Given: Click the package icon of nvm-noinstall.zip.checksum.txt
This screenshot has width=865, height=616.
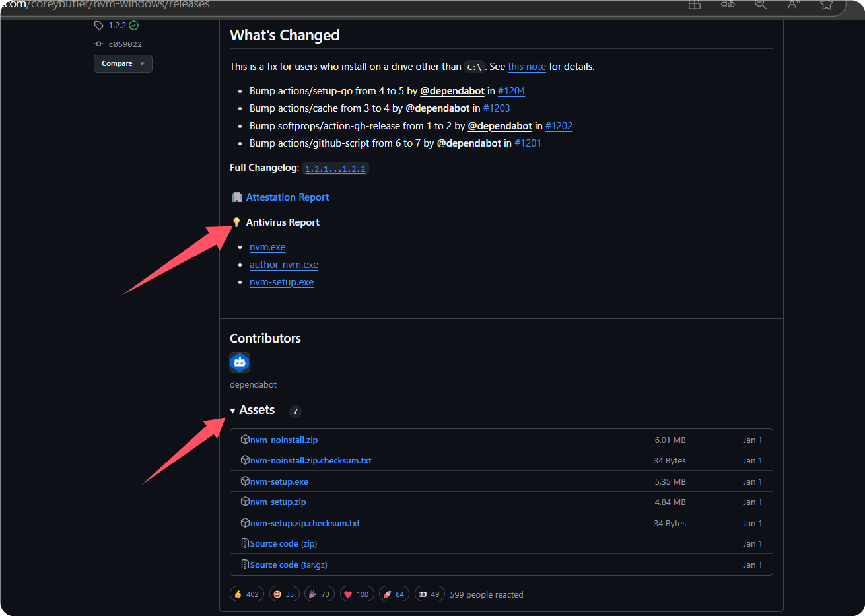Looking at the screenshot, I should [x=245, y=460].
